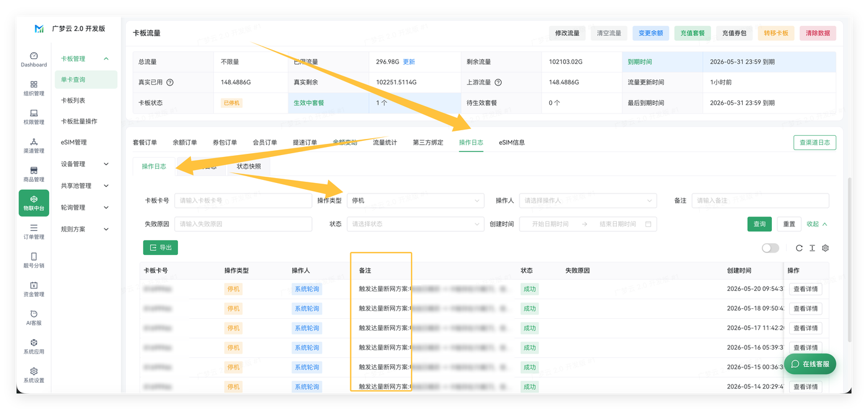Open the 操作人 dropdown
The image size is (868, 410).
(x=588, y=200)
